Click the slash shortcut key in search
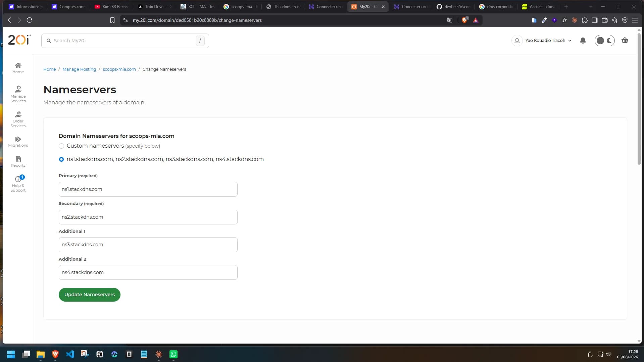Screen dimensions: 644x362 click(x=200, y=41)
